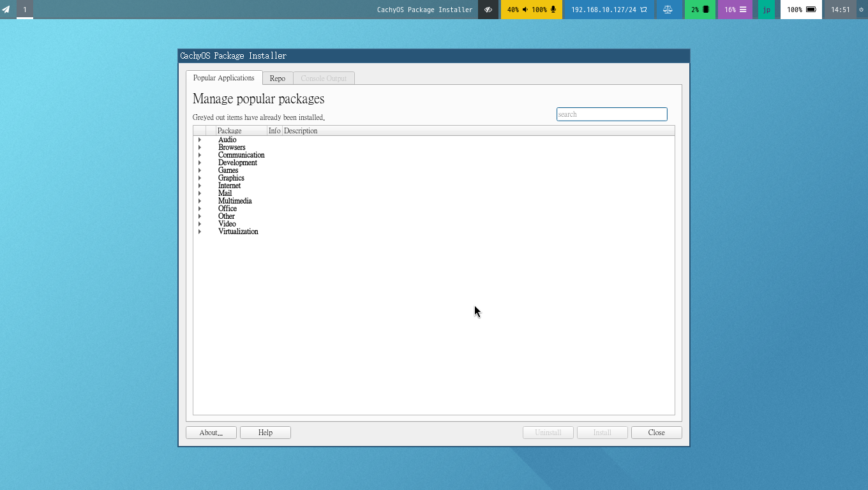Expand the Communication category
Viewport: 868px width, 490px height.
(200, 155)
